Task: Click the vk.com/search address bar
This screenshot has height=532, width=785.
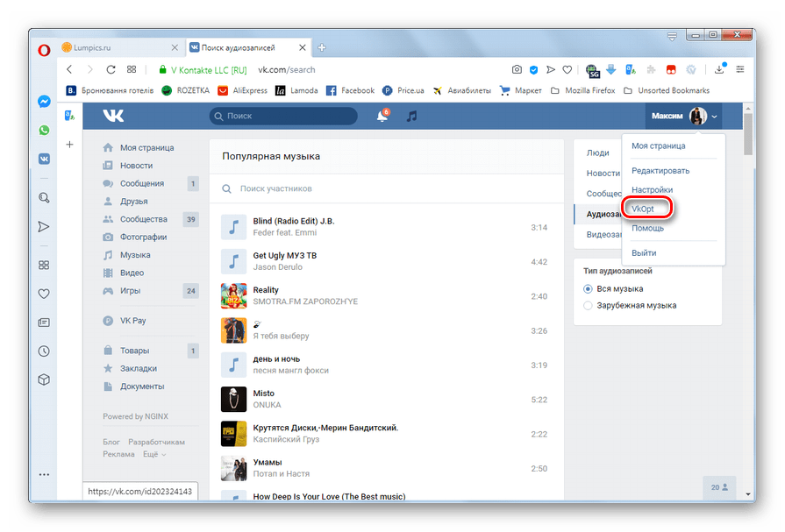Action: [286, 70]
